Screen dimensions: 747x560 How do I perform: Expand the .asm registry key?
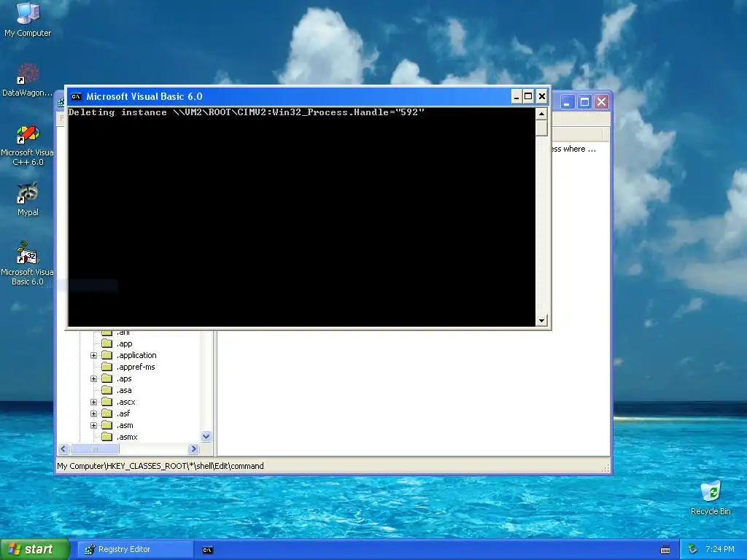(x=94, y=426)
